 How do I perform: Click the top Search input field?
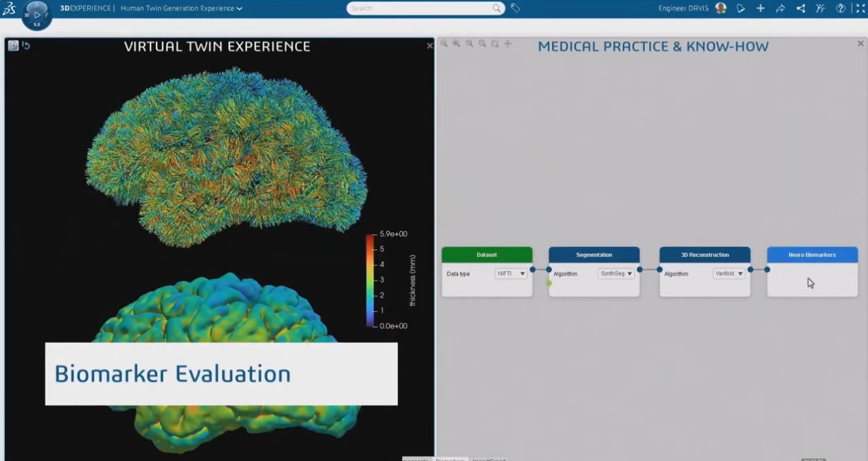(421, 8)
